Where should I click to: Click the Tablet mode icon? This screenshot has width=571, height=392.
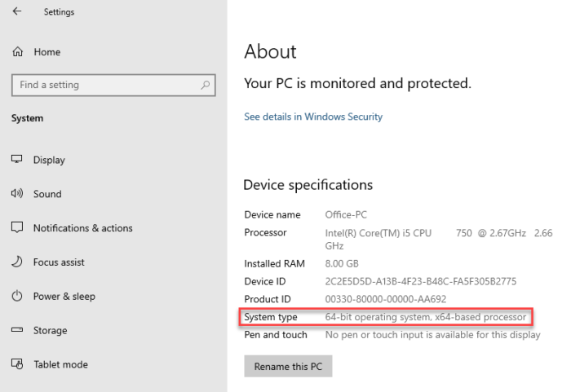click(x=17, y=364)
